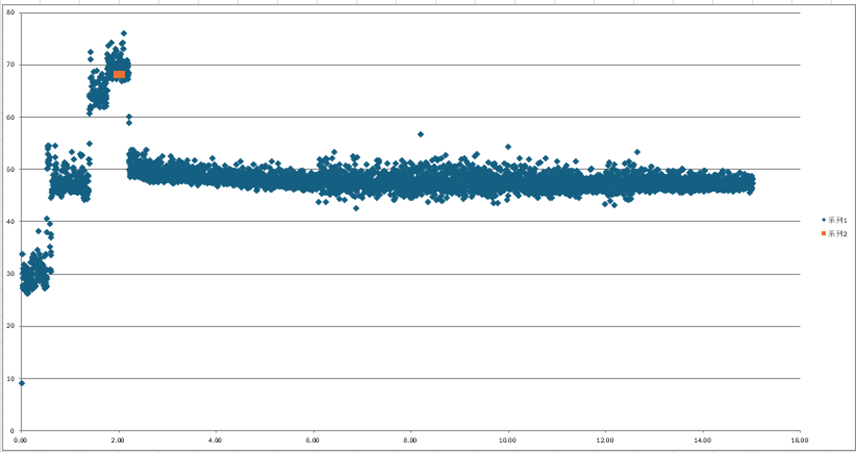Select the blue diamond legend marker

pos(823,220)
